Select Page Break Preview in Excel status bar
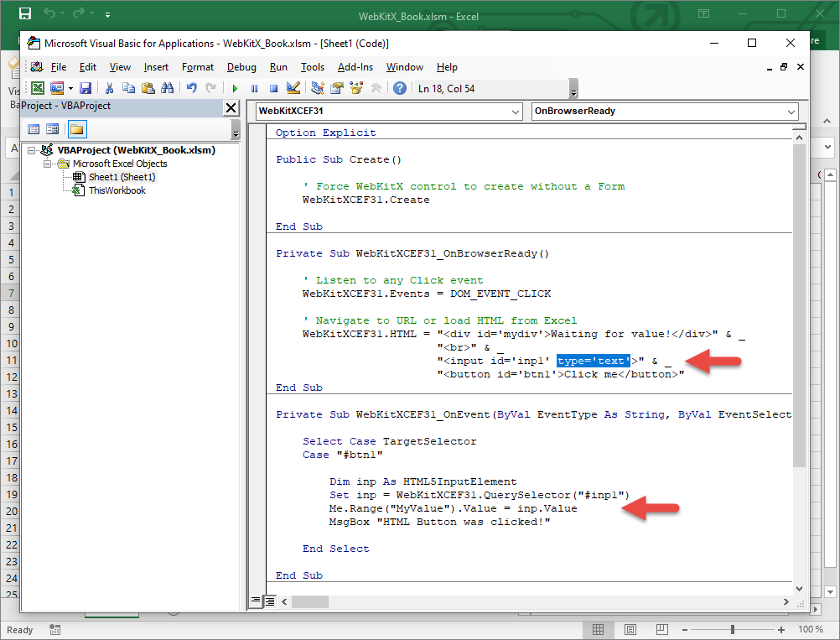Viewport: 840px width, 640px height. click(x=662, y=629)
